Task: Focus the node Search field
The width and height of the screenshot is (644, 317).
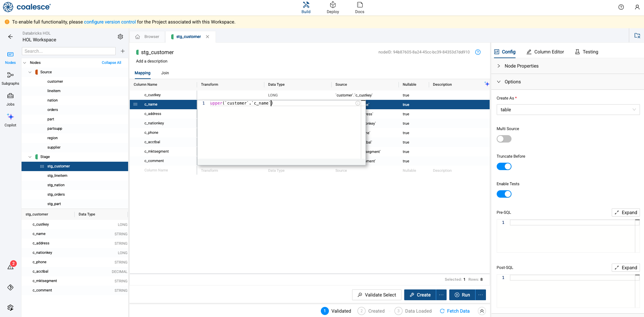Action: (69, 51)
